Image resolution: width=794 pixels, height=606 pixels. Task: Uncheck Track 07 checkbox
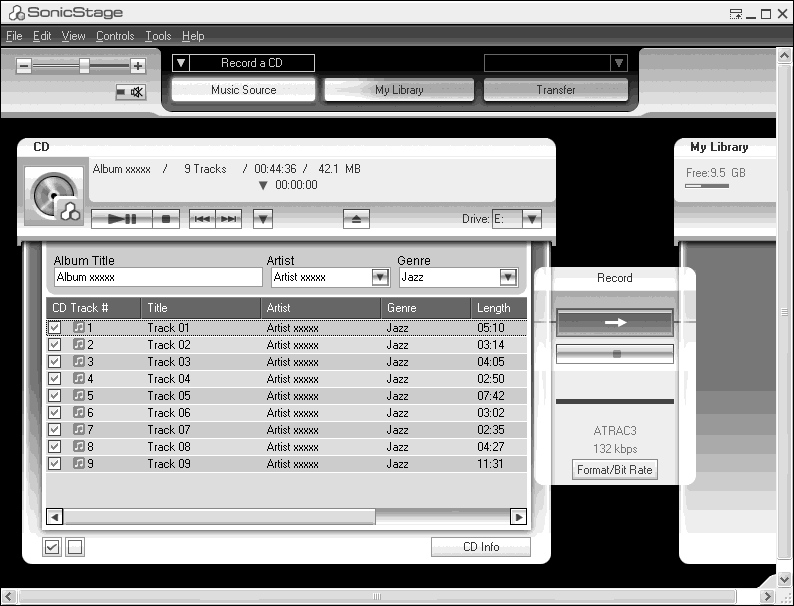point(54,429)
